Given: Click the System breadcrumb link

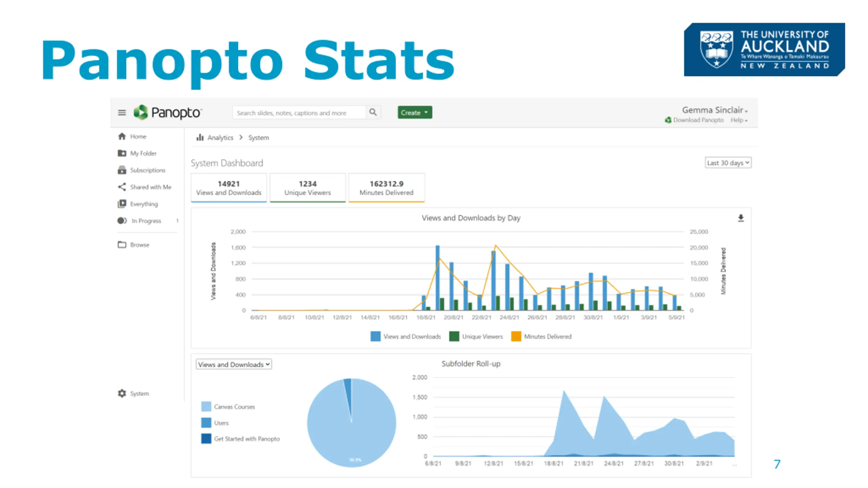Looking at the screenshot, I should 258,138.
